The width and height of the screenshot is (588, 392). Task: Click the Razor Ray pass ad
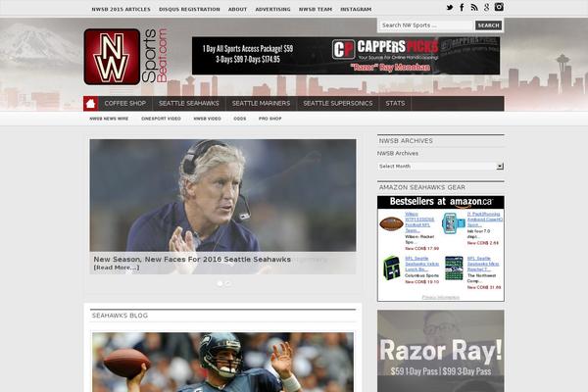441,351
